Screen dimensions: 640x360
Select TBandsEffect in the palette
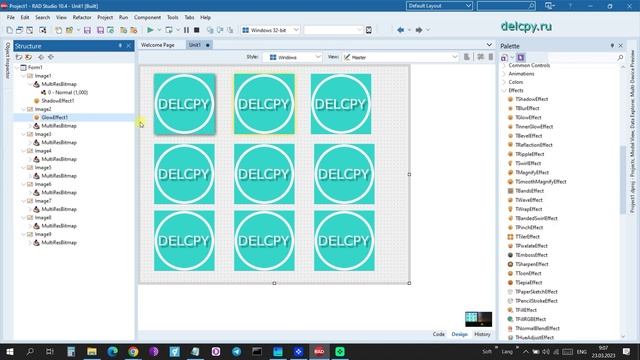tap(529, 191)
